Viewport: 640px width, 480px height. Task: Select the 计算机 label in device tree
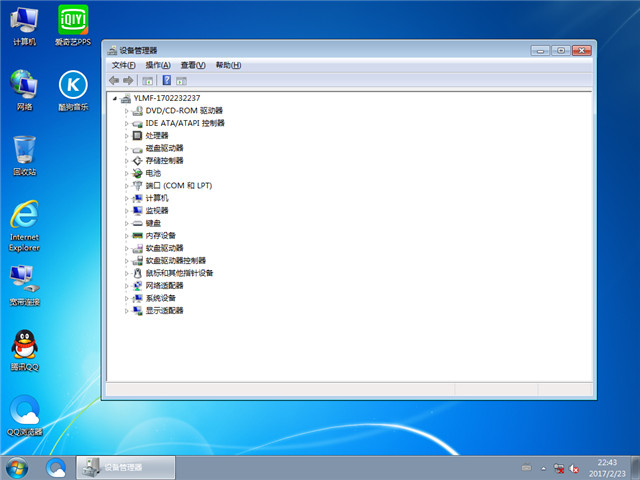[x=157, y=198]
